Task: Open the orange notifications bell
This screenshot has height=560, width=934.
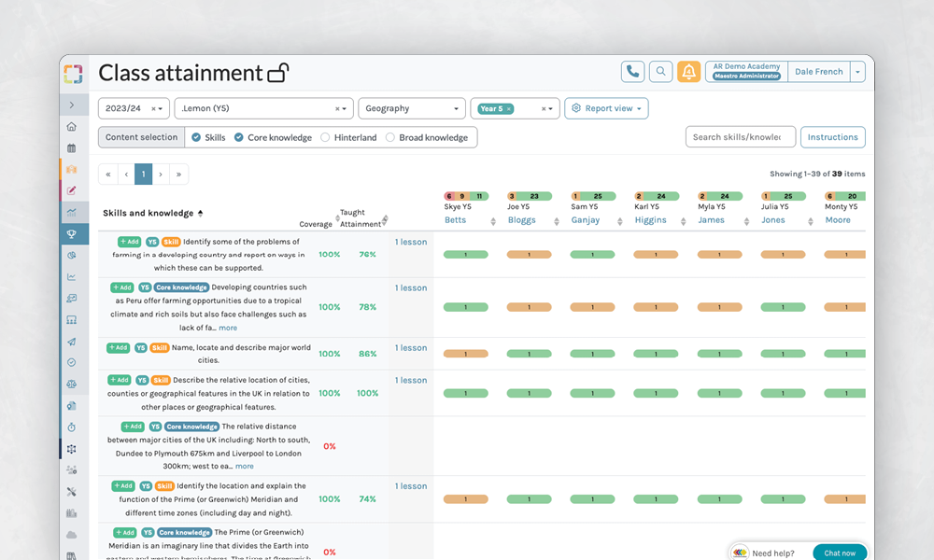Action: [689, 72]
